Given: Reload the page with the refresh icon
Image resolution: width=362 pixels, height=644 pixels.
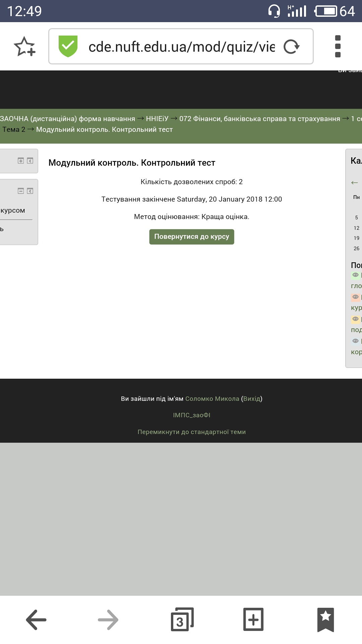Looking at the screenshot, I should pyautogui.click(x=291, y=47).
